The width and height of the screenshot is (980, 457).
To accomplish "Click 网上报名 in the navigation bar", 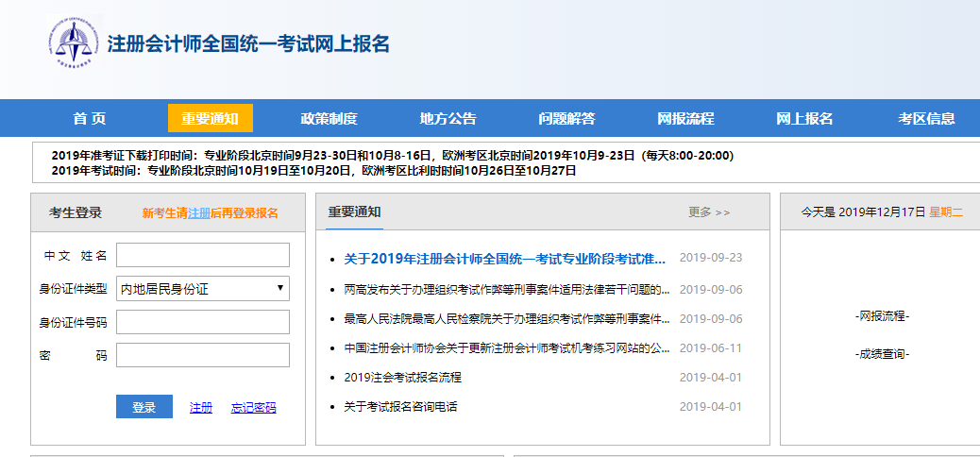I will [x=804, y=118].
